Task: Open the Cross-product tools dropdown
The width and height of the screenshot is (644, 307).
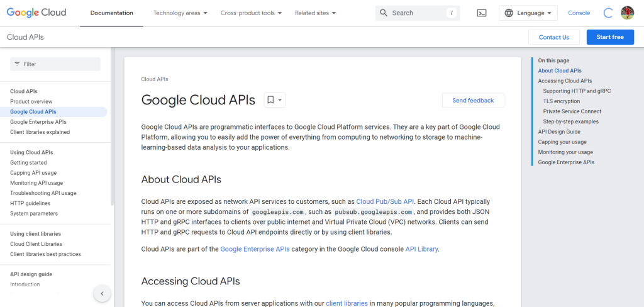Action: (x=251, y=13)
